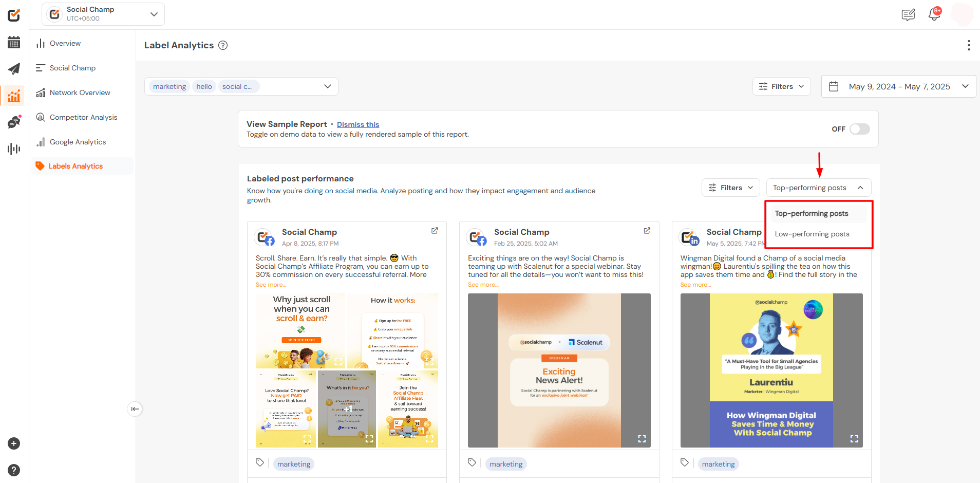This screenshot has height=483, width=980.
Task: Toggle the demo data sample report switch
Action: pos(859,129)
